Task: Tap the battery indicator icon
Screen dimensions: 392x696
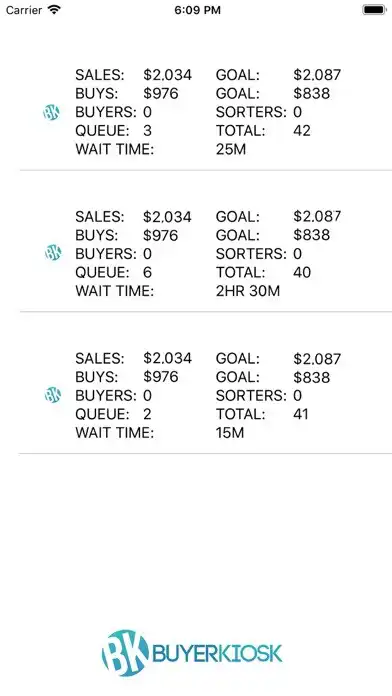Action: [374, 9]
